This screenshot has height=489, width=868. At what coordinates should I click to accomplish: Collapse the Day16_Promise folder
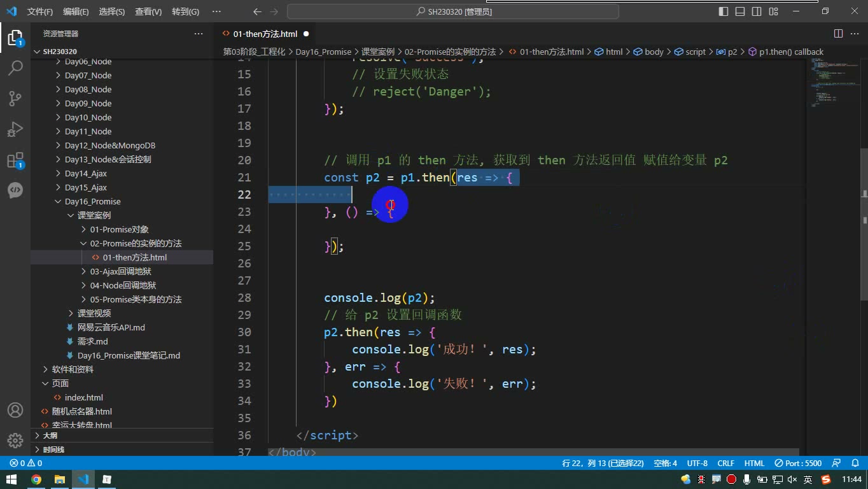[92, 201]
